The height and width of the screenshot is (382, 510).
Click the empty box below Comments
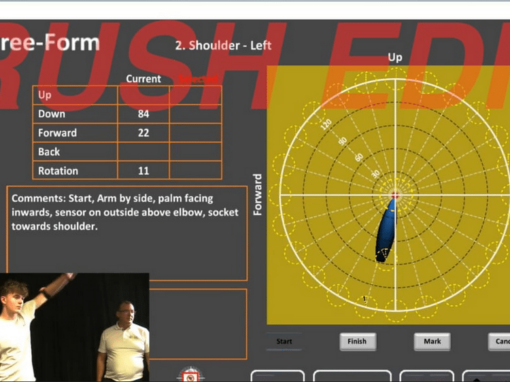click(198, 324)
